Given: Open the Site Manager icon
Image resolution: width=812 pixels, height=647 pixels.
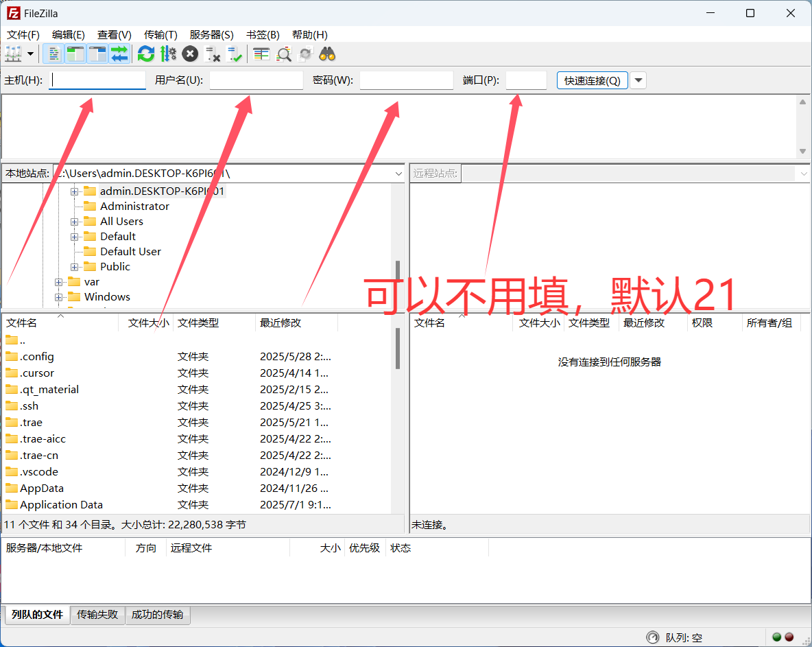Looking at the screenshot, I should pyautogui.click(x=13, y=54).
